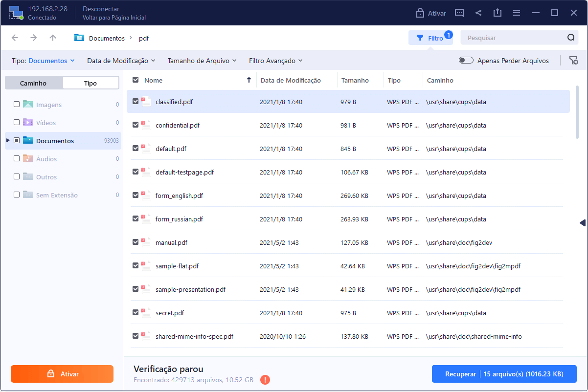The image size is (588, 392).
Task: Click the lock Ativar icon in title bar
Action: click(420, 13)
